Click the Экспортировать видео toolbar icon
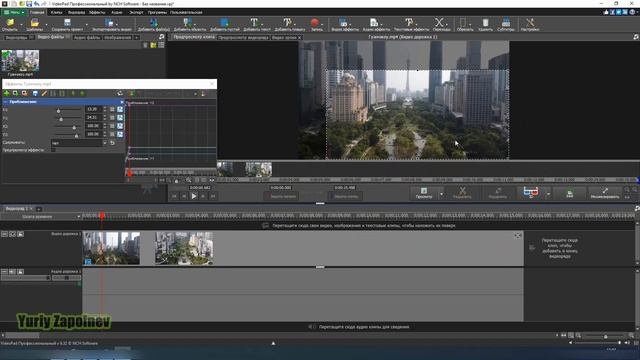The image size is (640, 360). pyautogui.click(x=109, y=22)
